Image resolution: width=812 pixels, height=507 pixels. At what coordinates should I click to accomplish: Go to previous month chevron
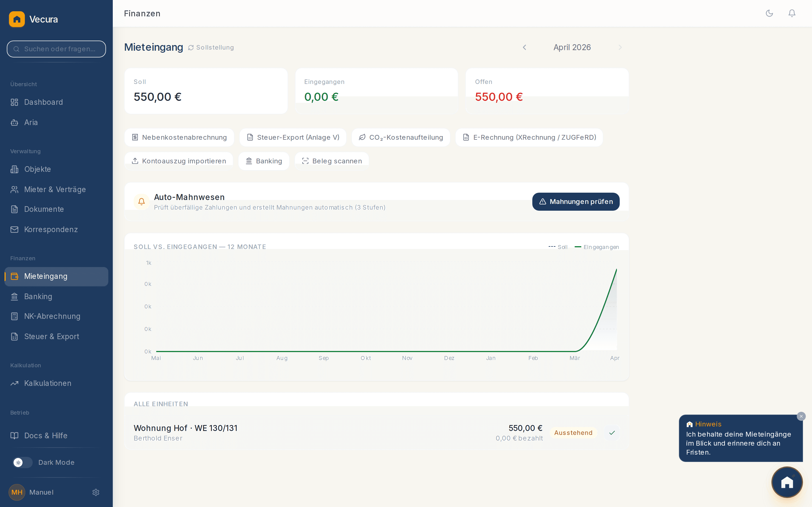524,48
